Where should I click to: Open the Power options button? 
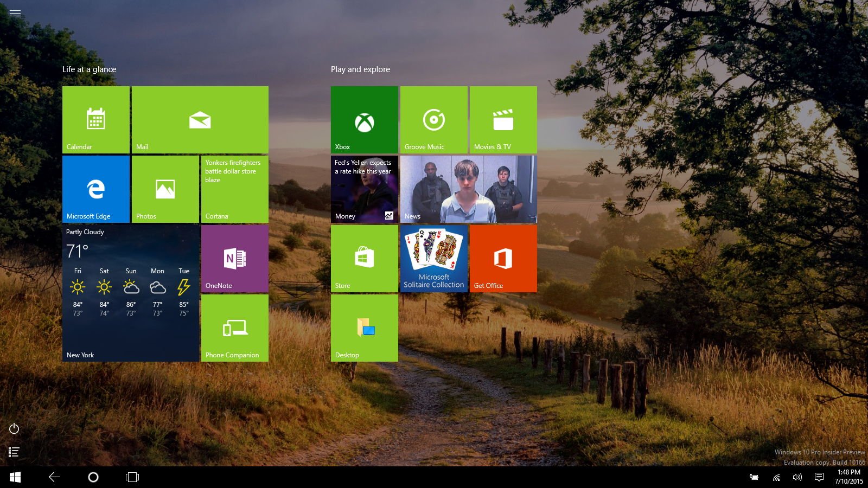(x=14, y=429)
